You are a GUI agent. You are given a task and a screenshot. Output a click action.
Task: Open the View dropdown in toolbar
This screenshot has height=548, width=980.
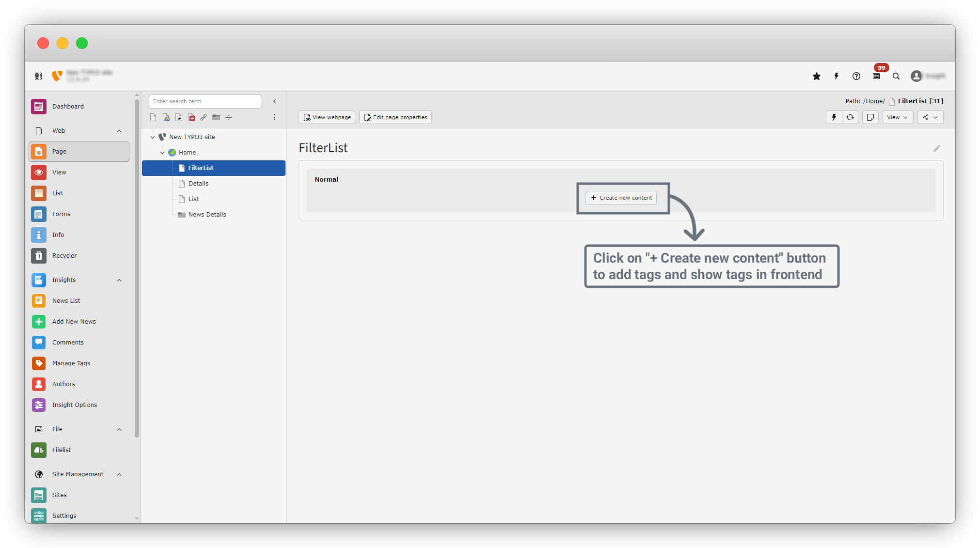[x=897, y=117]
